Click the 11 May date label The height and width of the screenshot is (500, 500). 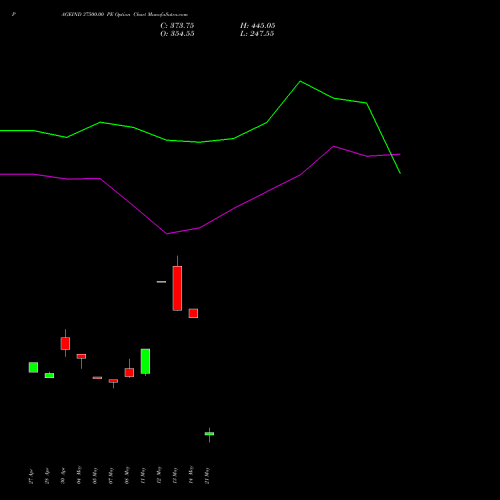(143, 475)
